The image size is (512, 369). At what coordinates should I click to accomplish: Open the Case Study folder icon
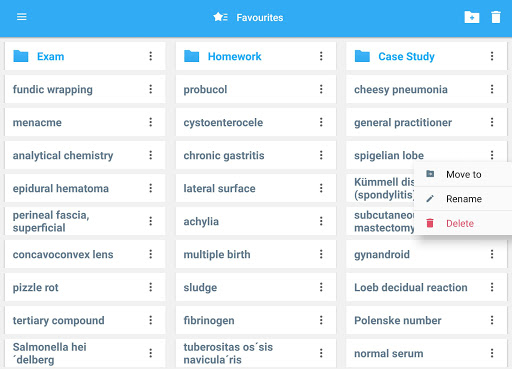click(362, 56)
